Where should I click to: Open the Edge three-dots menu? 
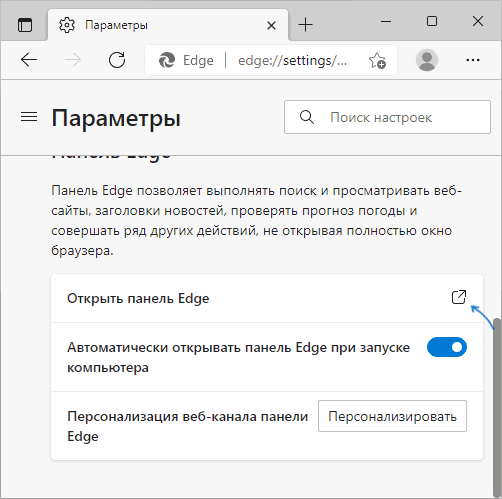pos(473,60)
